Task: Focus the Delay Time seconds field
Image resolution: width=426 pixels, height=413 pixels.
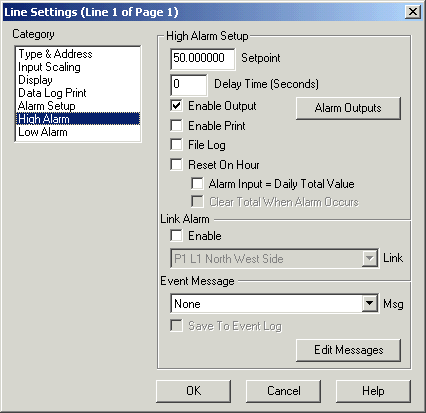Action: (x=189, y=85)
